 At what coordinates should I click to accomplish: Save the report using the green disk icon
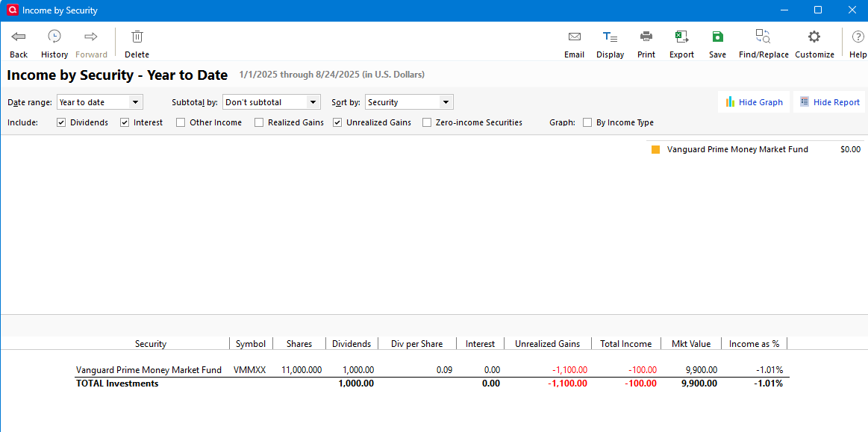(717, 37)
